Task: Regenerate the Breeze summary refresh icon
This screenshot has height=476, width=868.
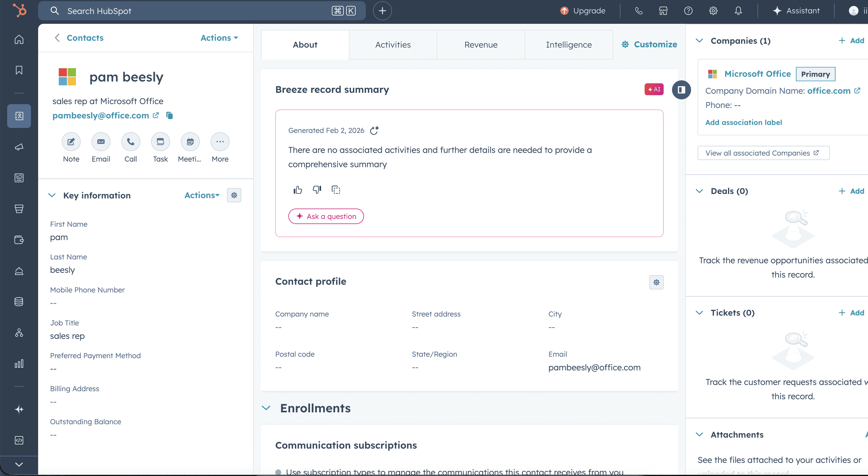Action: click(374, 131)
